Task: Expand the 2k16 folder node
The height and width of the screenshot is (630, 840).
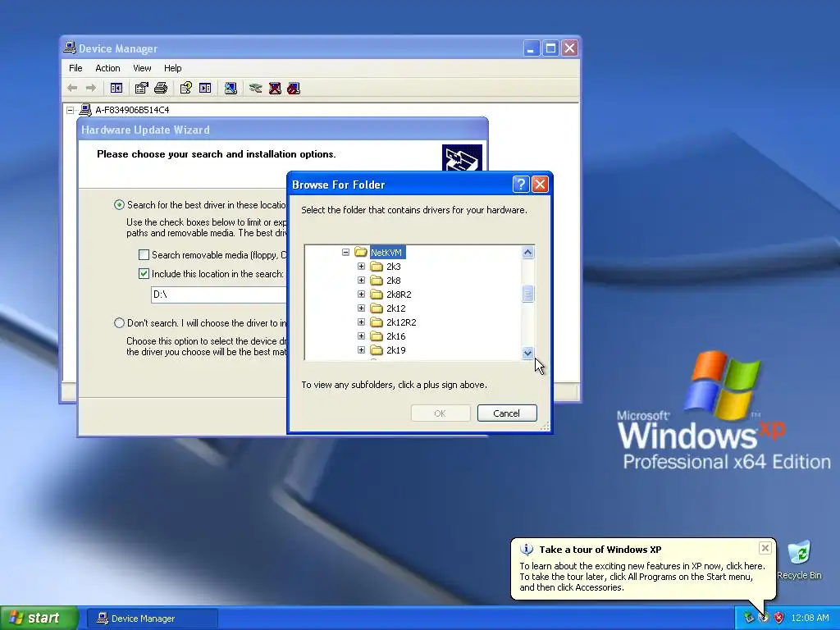Action: pos(361,336)
